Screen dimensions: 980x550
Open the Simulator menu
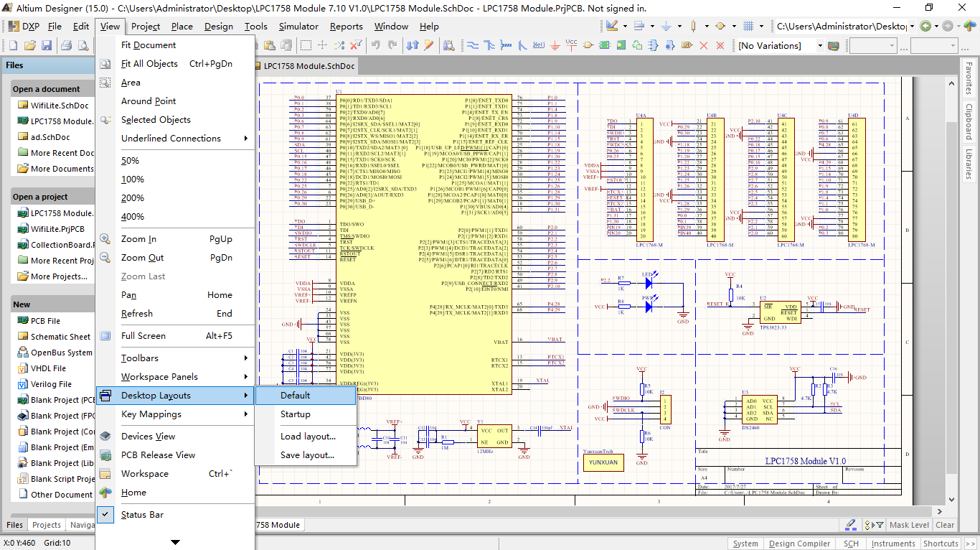click(x=298, y=26)
